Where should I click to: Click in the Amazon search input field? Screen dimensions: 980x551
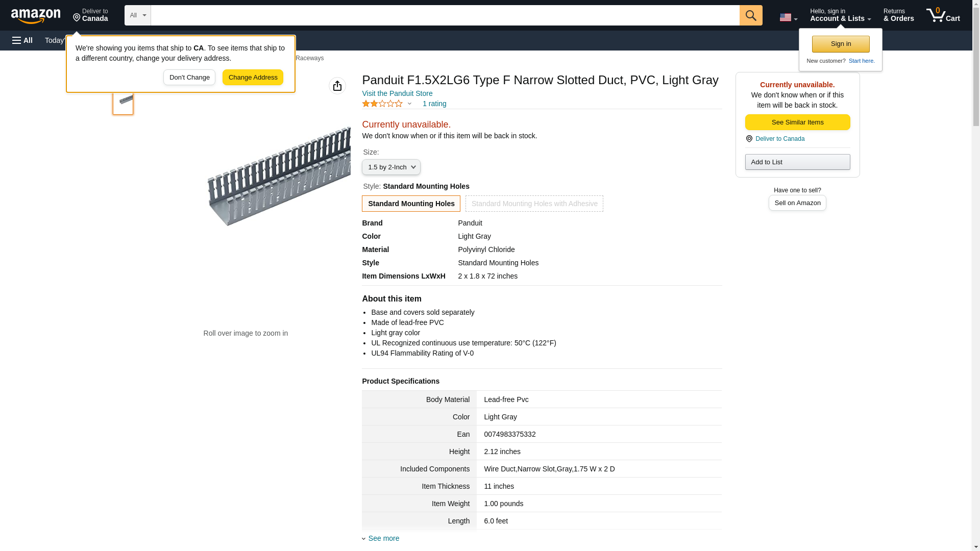point(444,15)
